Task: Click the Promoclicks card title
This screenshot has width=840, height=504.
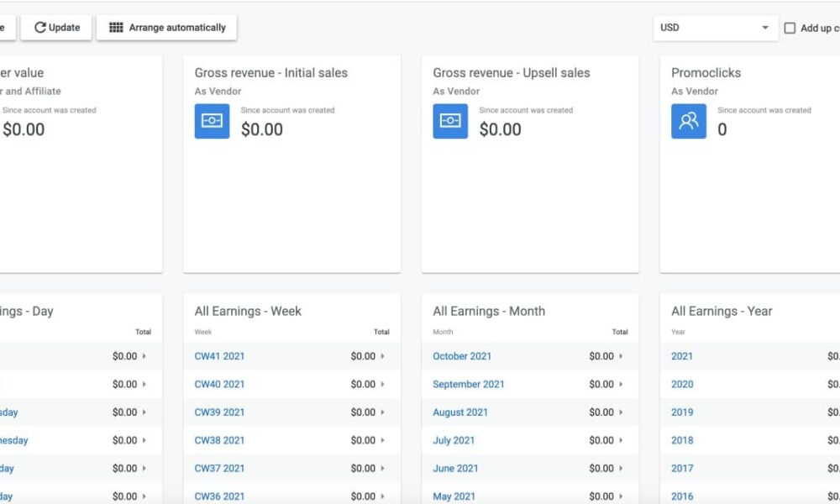Action: tap(706, 73)
